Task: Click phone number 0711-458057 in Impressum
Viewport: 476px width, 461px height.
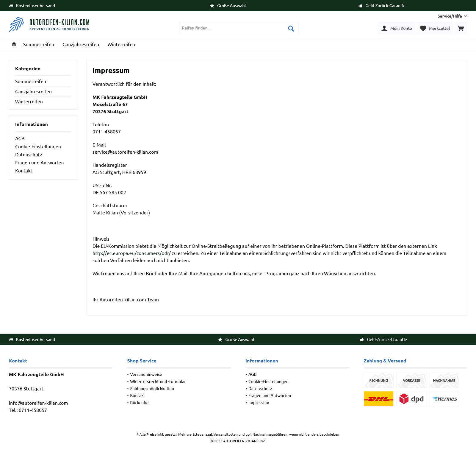Action: (107, 132)
